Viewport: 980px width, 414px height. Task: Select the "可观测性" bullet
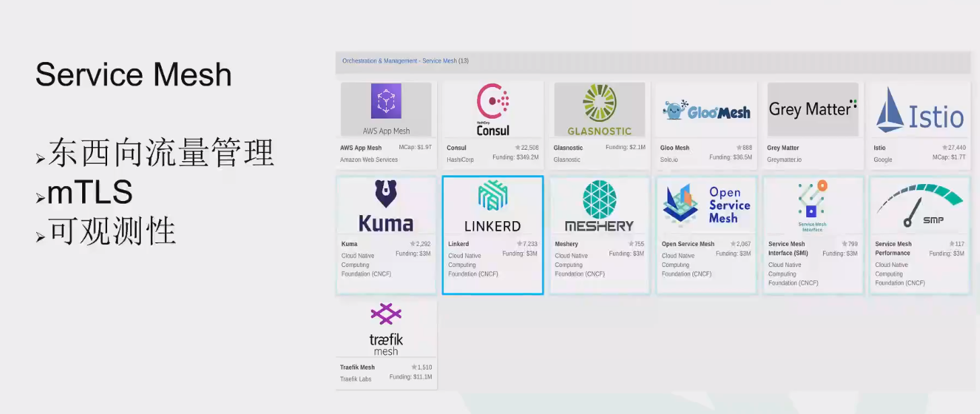coord(112,231)
